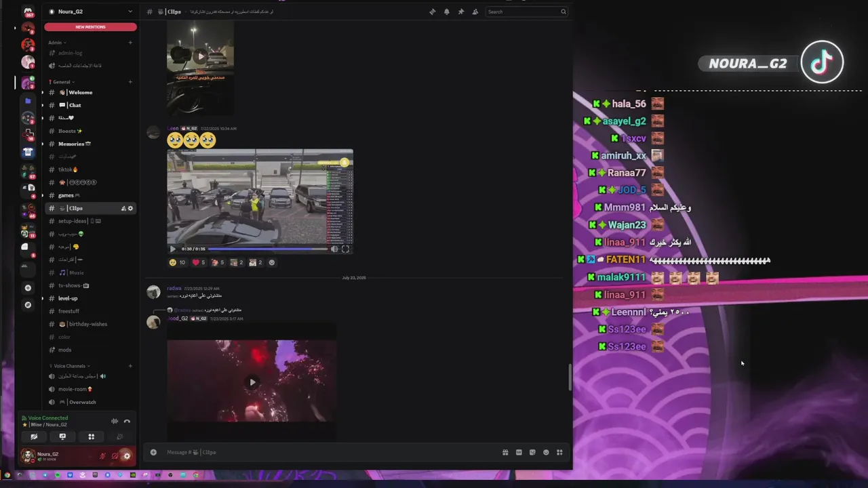Open the Welcome channel
This screenshot has width=868, height=488.
click(x=90, y=92)
